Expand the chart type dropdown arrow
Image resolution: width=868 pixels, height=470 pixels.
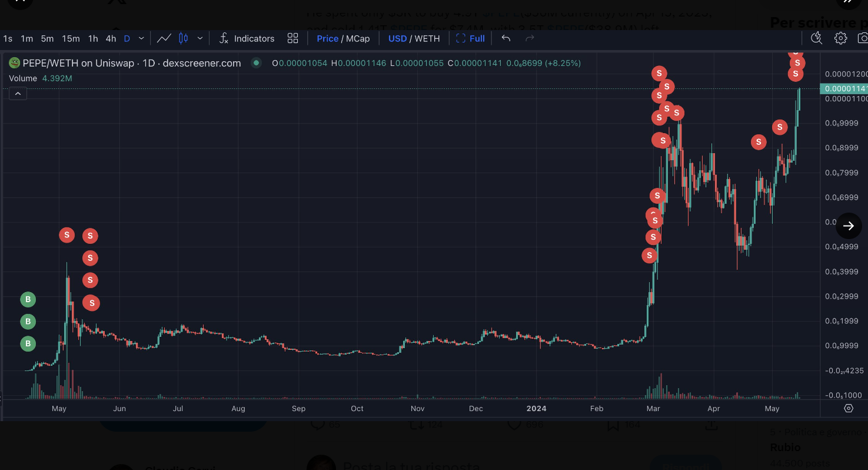tap(200, 38)
